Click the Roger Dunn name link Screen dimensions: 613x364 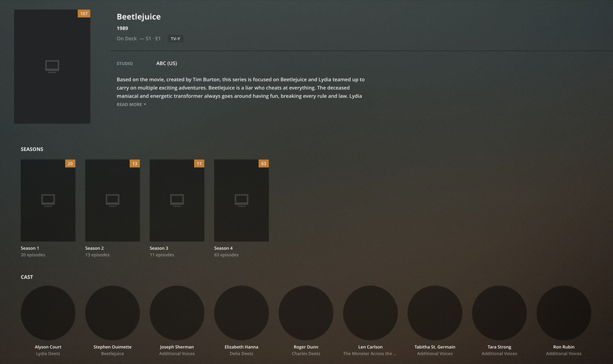[x=305, y=347]
